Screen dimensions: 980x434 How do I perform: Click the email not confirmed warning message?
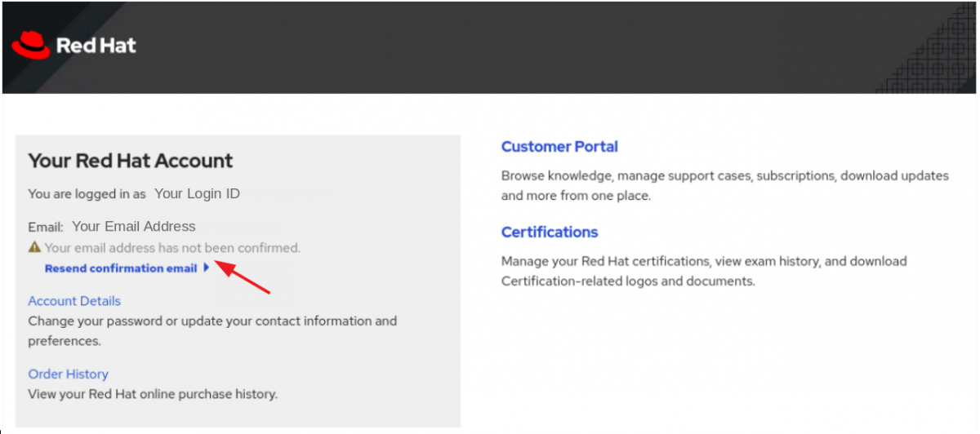click(172, 247)
